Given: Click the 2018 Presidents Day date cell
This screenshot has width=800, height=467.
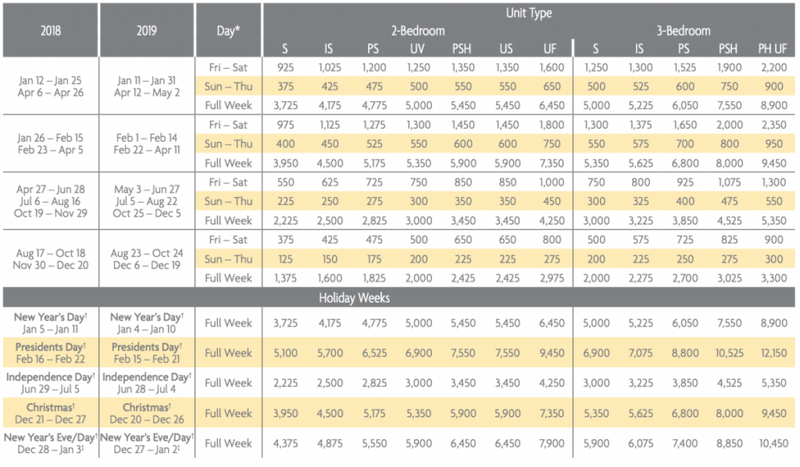Looking at the screenshot, I should point(51,353).
